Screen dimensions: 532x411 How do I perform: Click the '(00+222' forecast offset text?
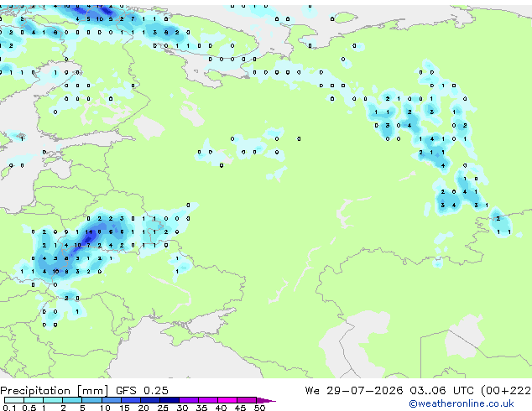point(506,391)
